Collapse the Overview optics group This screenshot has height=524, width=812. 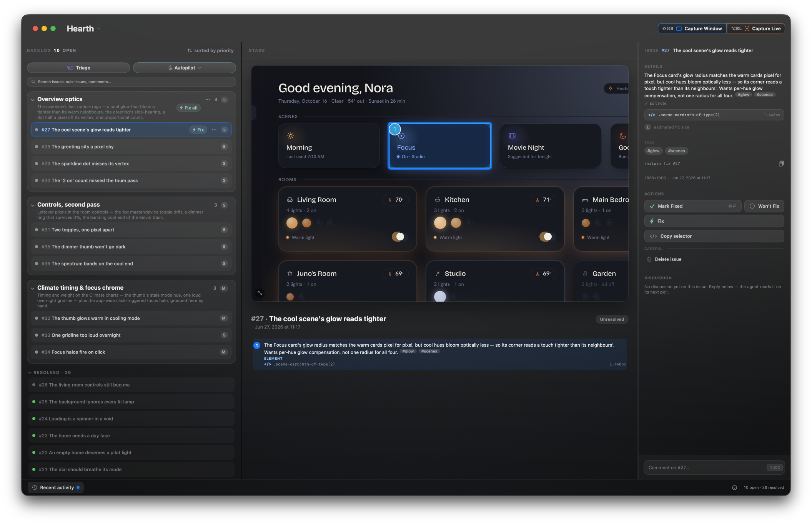(x=33, y=100)
